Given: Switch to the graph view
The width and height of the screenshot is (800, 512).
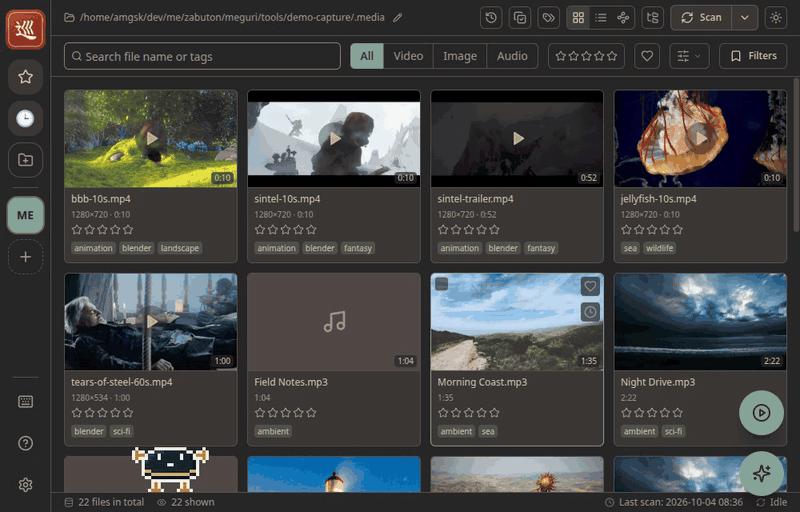Looking at the screenshot, I should point(623,18).
